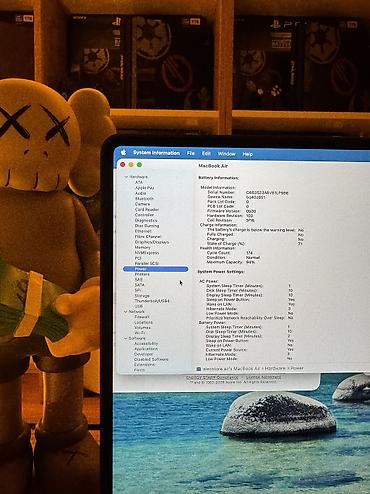Select ATA in the Hardware list
Viewport: 370px width, 494px height.
[139, 182]
